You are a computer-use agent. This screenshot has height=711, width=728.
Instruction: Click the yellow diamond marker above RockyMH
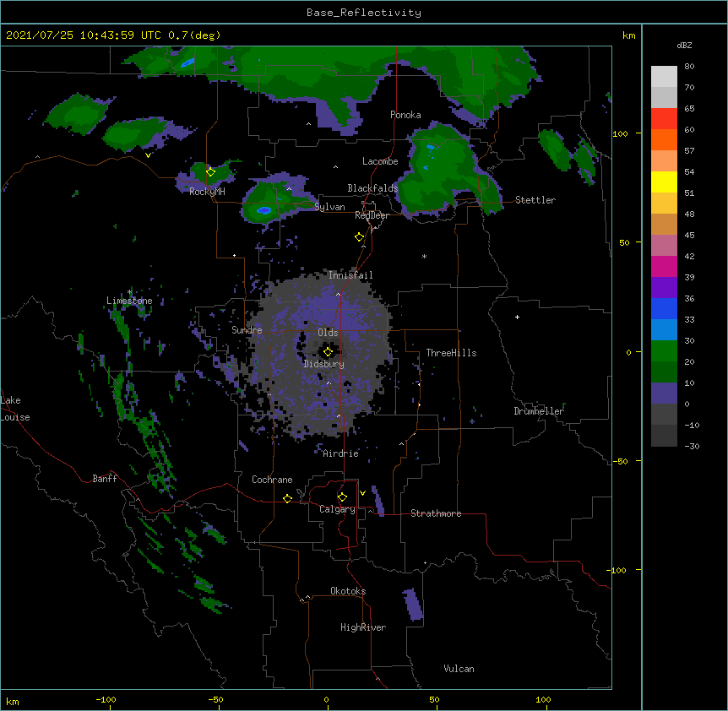210,172
